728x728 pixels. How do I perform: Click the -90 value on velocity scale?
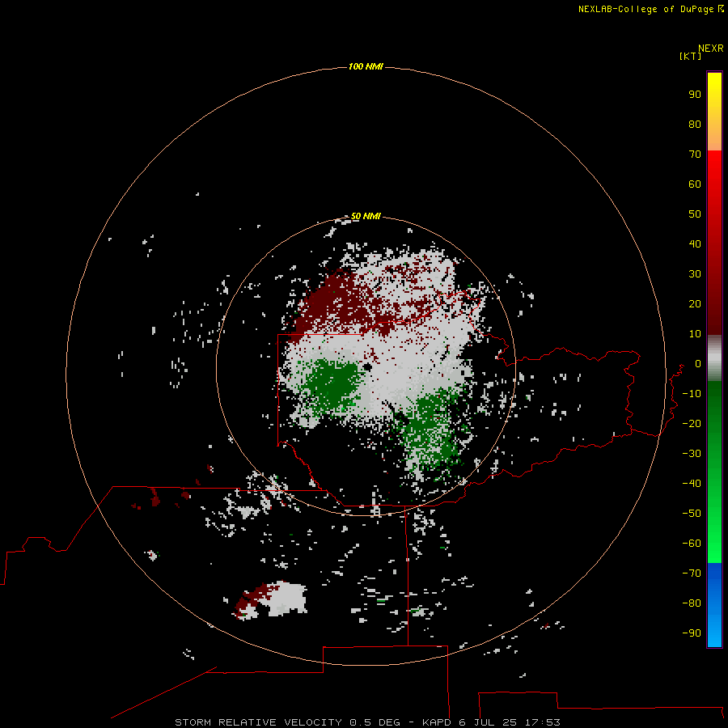pos(692,633)
